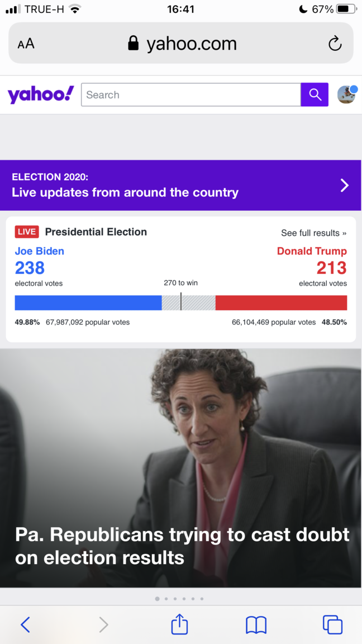Tap the purple search magnifier button
Viewport: 362px width, 644px height.
tap(315, 95)
